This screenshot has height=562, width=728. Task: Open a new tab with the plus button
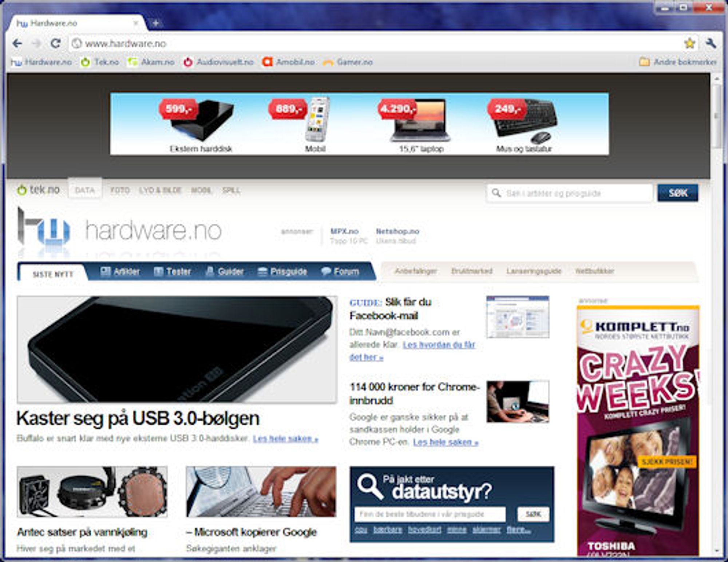coord(155,23)
